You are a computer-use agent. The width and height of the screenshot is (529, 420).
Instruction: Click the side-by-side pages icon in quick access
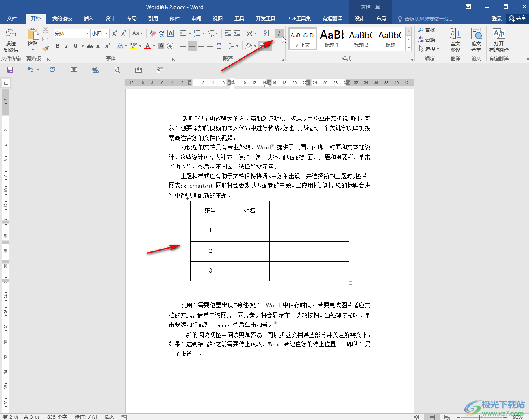[x=74, y=70]
